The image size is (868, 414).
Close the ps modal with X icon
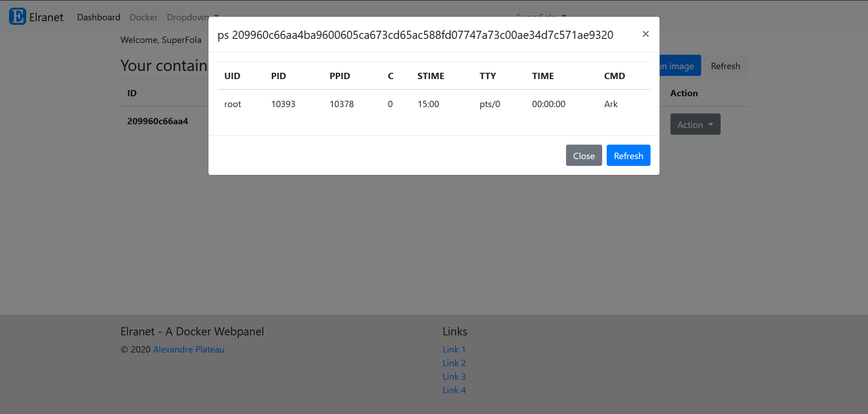[646, 34]
